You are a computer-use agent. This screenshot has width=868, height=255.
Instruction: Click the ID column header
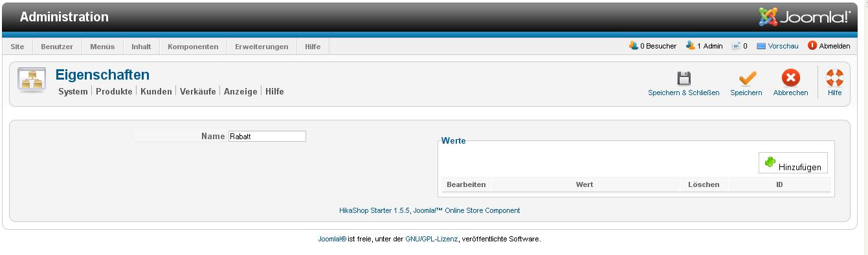[x=780, y=185]
